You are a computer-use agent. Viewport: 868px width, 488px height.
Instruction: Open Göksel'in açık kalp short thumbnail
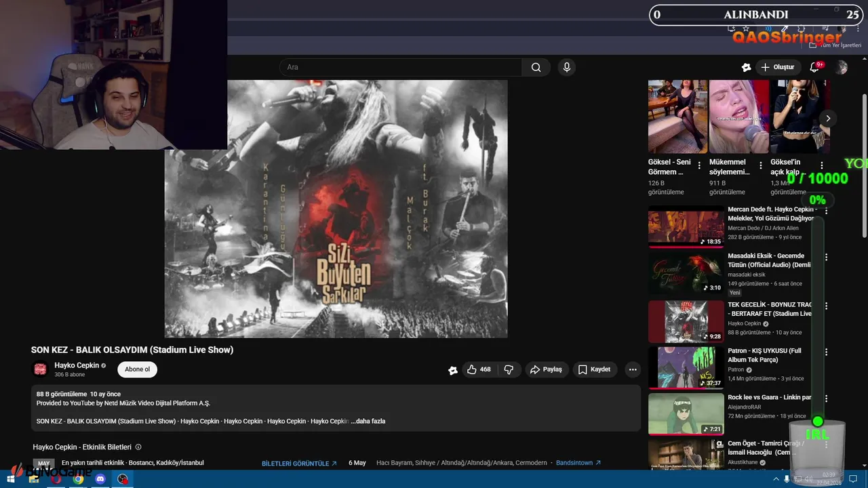(800, 117)
